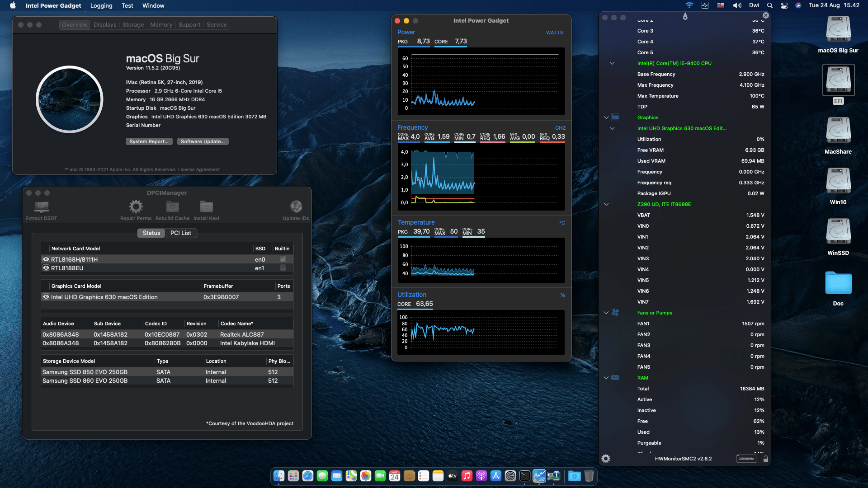Collapse Graphics group in HWMonitorSMC2
The width and height of the screenshot is (868, 488).
pos(606,117)
